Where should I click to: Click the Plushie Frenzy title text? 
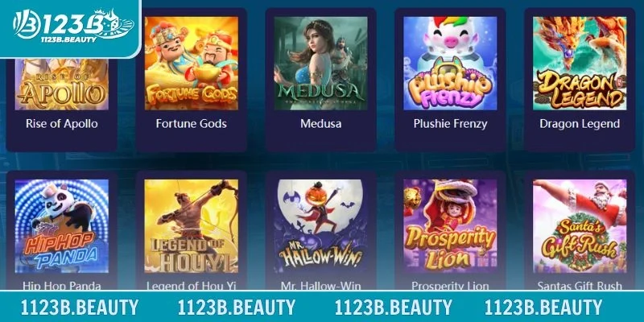pyautogui.click(x=450, y=124)
